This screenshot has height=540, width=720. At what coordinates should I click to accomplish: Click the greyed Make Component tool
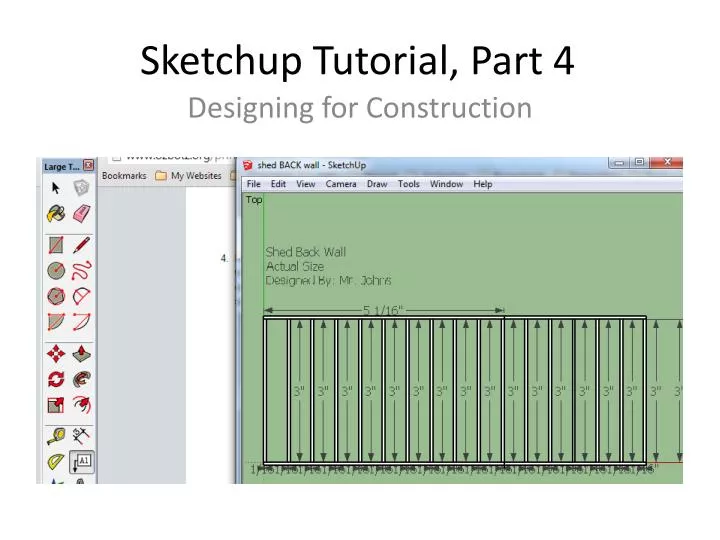[81, 188]
